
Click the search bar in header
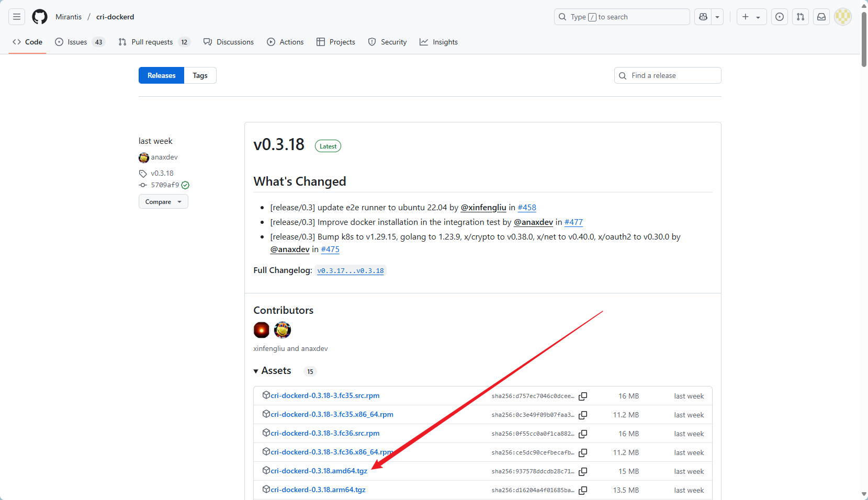coord(622,17)
